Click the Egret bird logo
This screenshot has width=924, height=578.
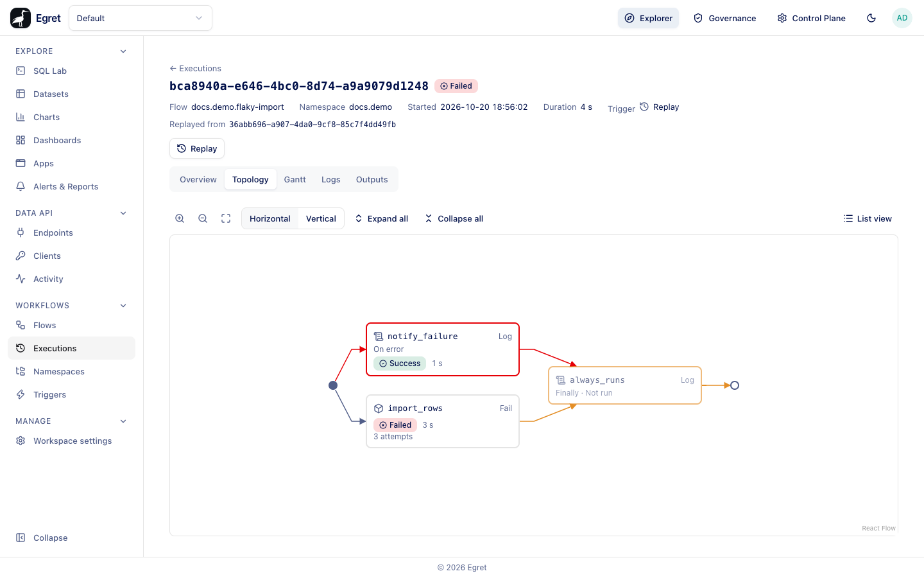click(x=21, y=18)
